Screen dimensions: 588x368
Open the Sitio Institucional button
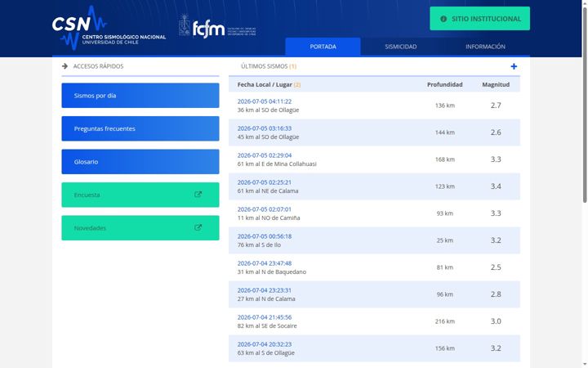479,18
